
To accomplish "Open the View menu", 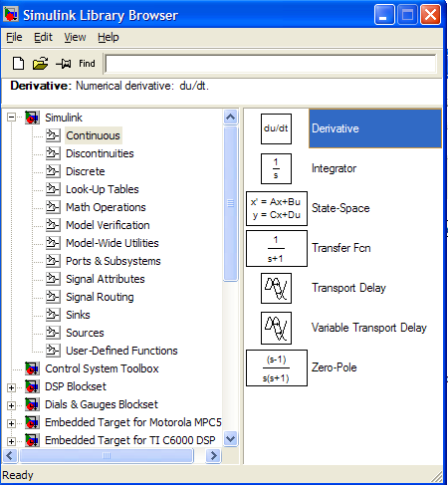I will point(75,37).
